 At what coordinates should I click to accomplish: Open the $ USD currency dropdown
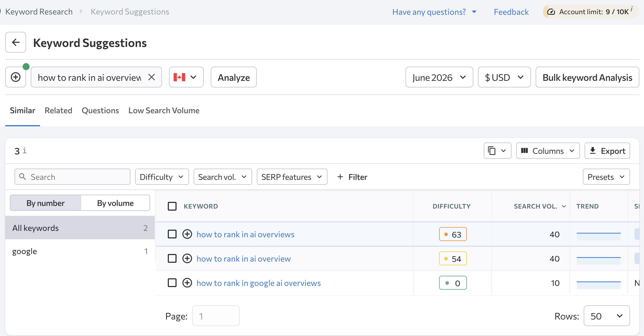pyautogui.click(x=504, y=77)
